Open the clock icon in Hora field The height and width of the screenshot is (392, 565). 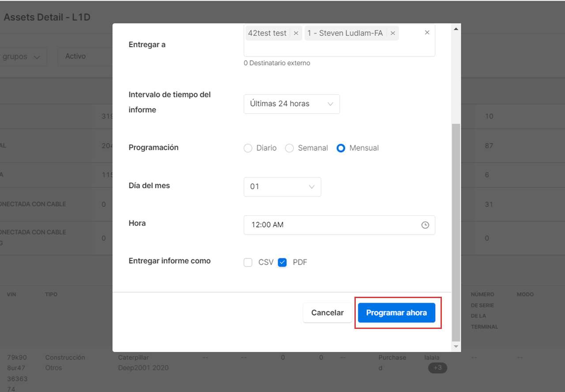(425, 225)
